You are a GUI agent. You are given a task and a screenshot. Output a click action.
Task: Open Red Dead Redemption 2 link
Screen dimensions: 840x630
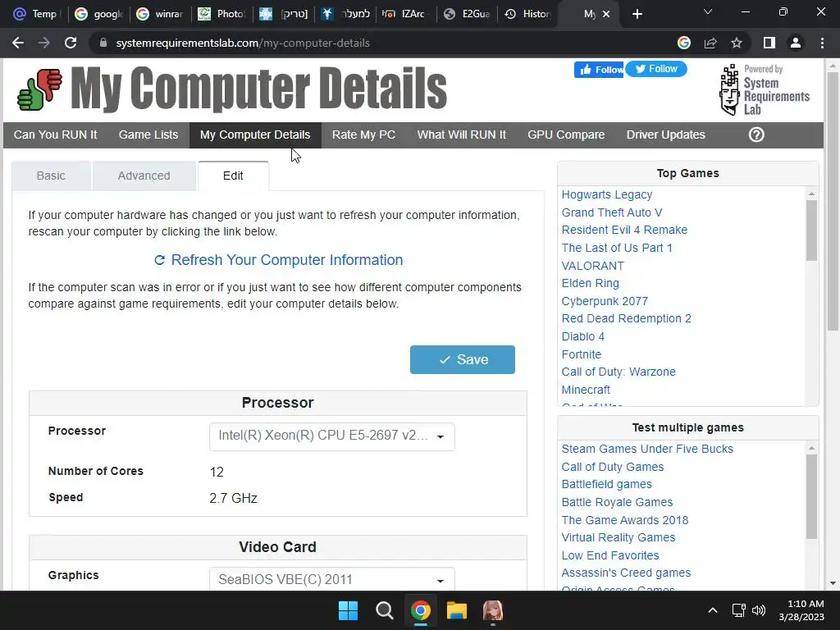626,318
